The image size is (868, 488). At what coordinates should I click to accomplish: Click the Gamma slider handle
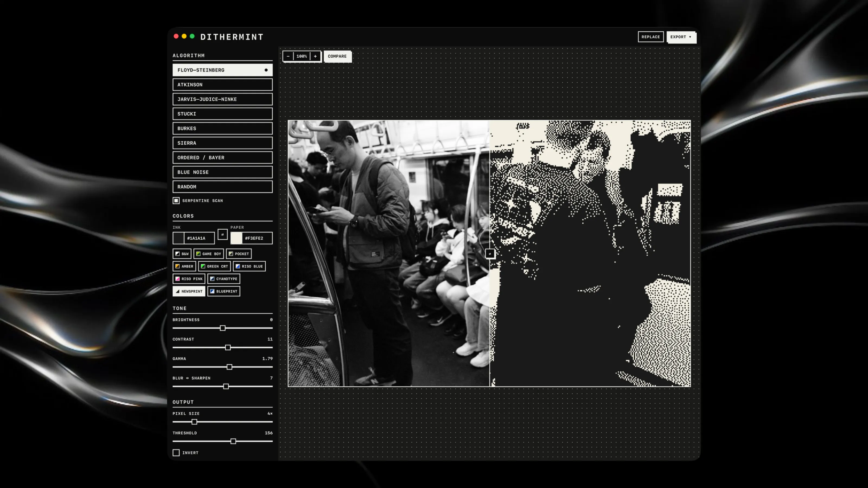pyautogui.click(x=229, y=367)
